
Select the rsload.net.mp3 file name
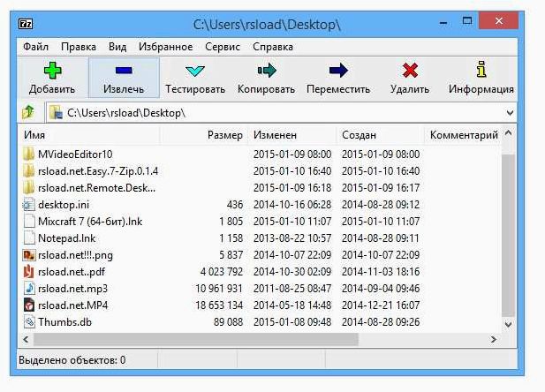[72, 289]
